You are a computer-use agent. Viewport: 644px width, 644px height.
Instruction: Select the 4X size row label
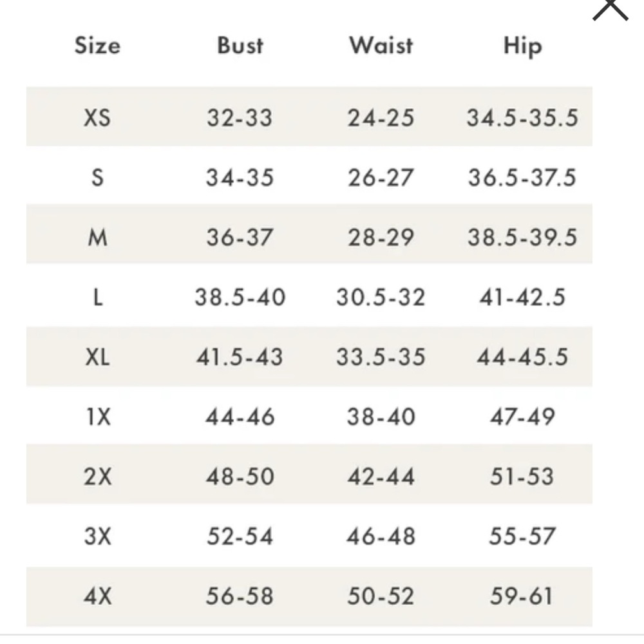97,596
